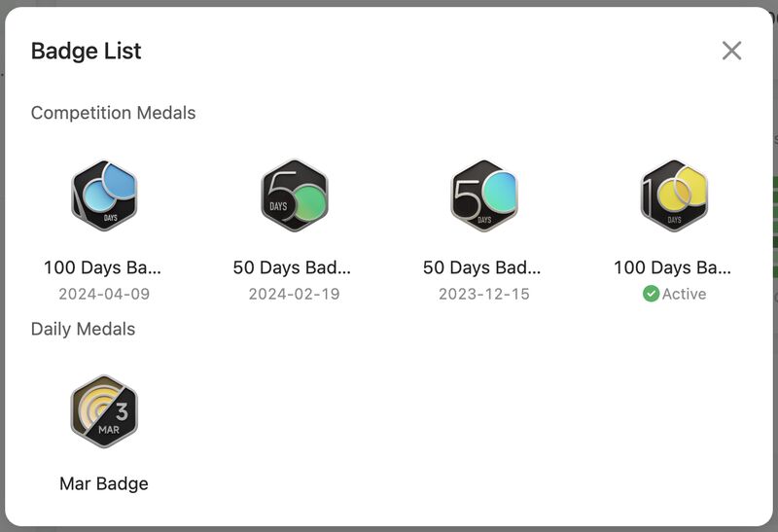Click the 2024-04-09 date text
Image resolution: width=778 pixels, height=532 pixels.
(104, 294)
